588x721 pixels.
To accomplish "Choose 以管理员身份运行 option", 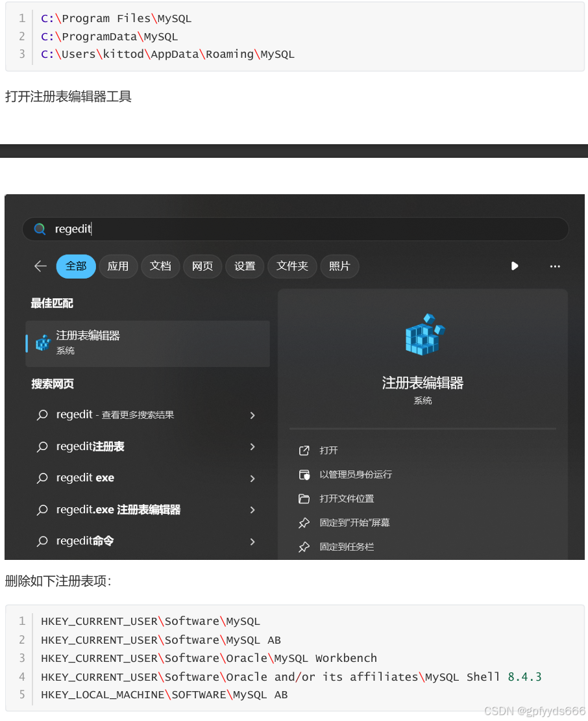I will [356, 475].
